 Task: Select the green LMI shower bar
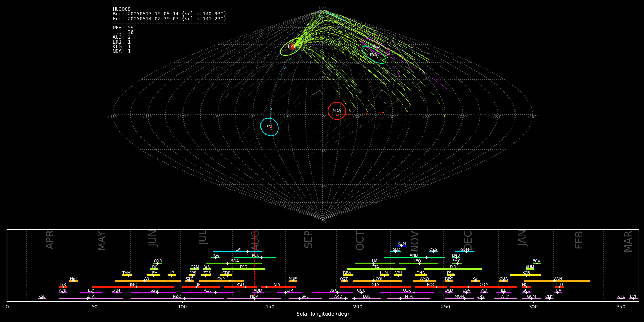pyautogui.click(x=375, y=263)
